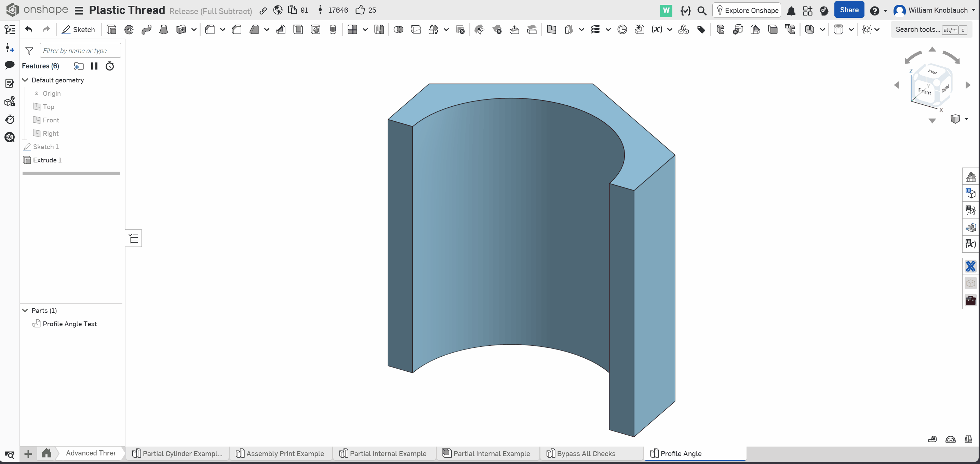Open the search magnifier in header
980x464 pixels.
[702, 11]
